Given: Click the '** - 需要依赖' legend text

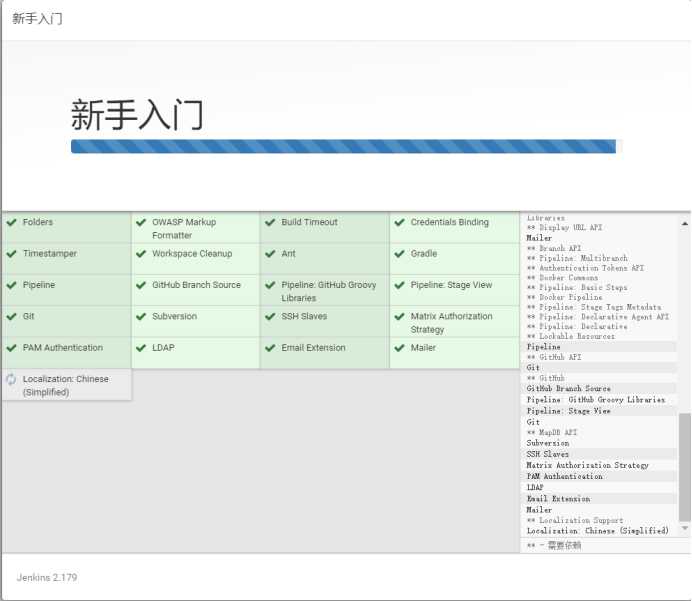Looking at the screenshot, I should pyautogui.click(x=554, y=545).
